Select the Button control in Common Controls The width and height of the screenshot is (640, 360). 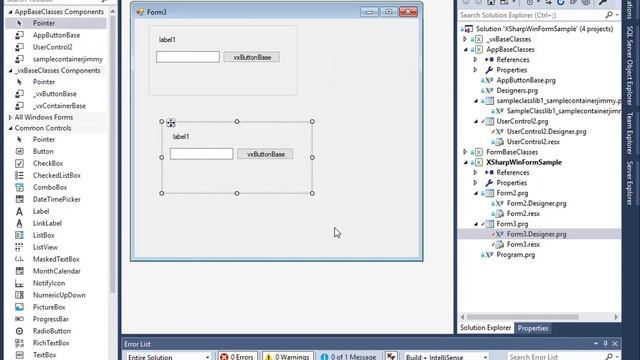pyautogui.click(x=43, y=151)
